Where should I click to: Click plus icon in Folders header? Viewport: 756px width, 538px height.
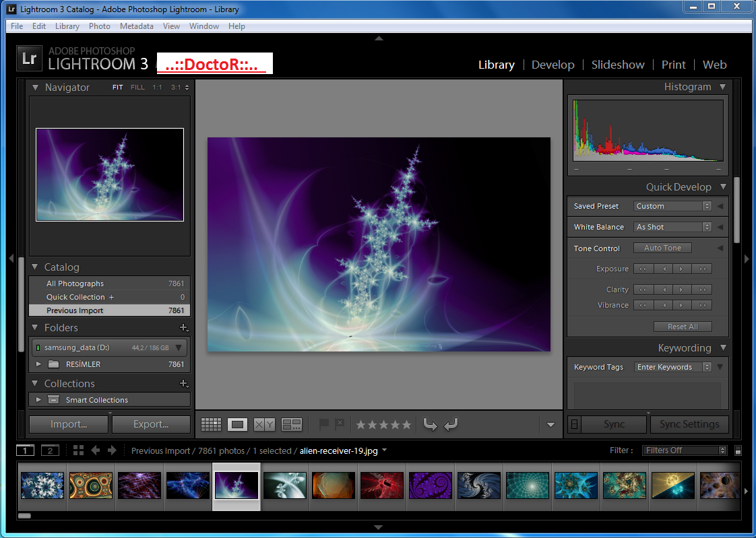(184, 327)
